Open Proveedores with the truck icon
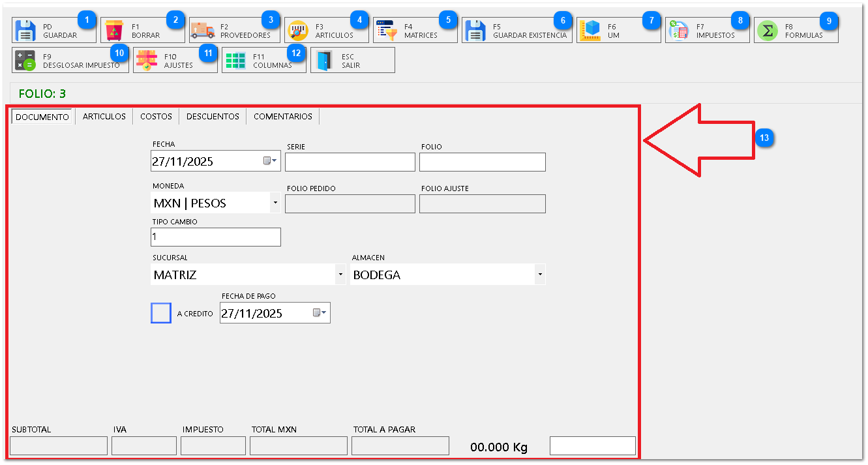Image resolution: width=868 pixels, height=465 pixels. point(203,31)
